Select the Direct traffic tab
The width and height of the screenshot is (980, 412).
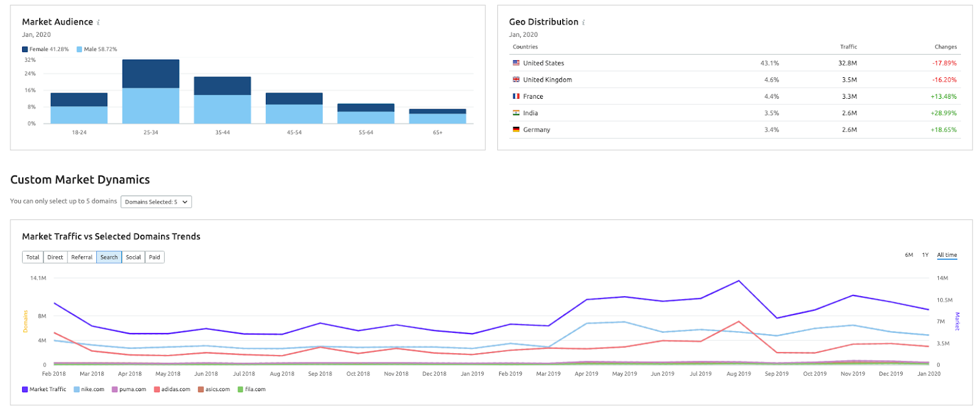tap(55, 257)
